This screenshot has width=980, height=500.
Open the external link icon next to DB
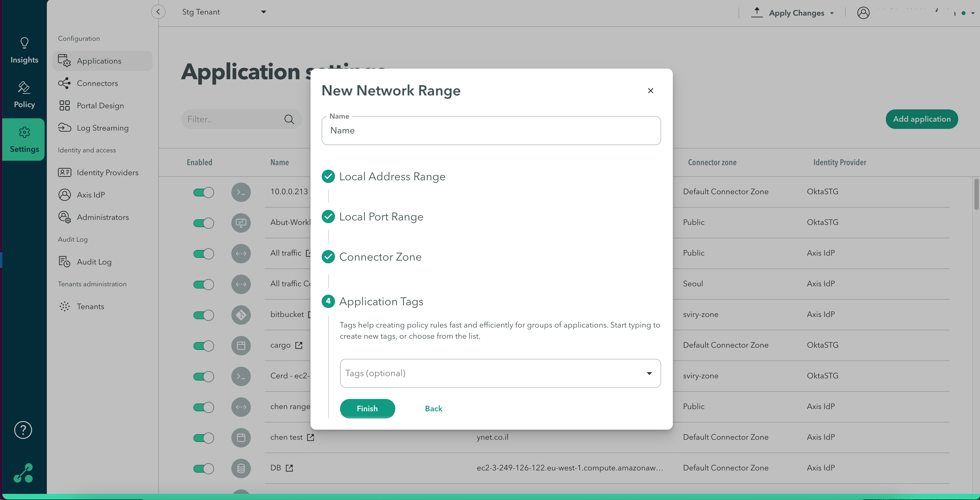pyautogui.click(x=290, y=468)
